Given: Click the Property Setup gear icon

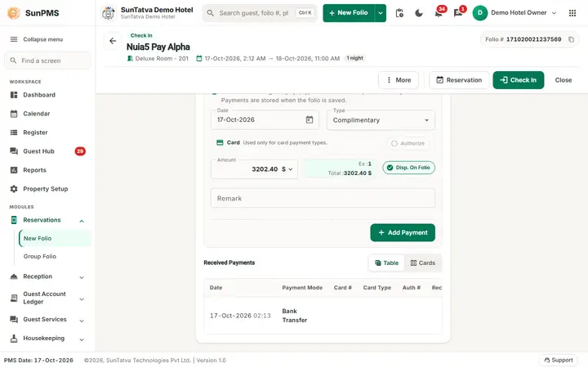Looking at the screenshot, I should tap(14, 189).
